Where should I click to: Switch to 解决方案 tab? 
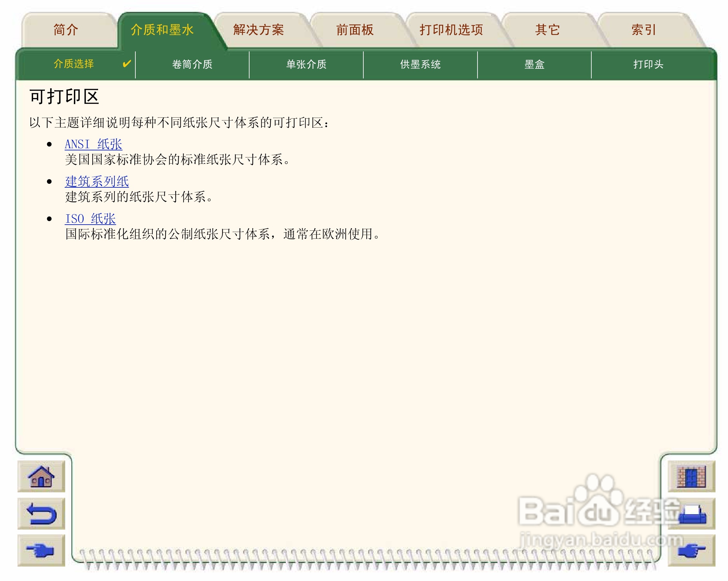tap(258, 30)
